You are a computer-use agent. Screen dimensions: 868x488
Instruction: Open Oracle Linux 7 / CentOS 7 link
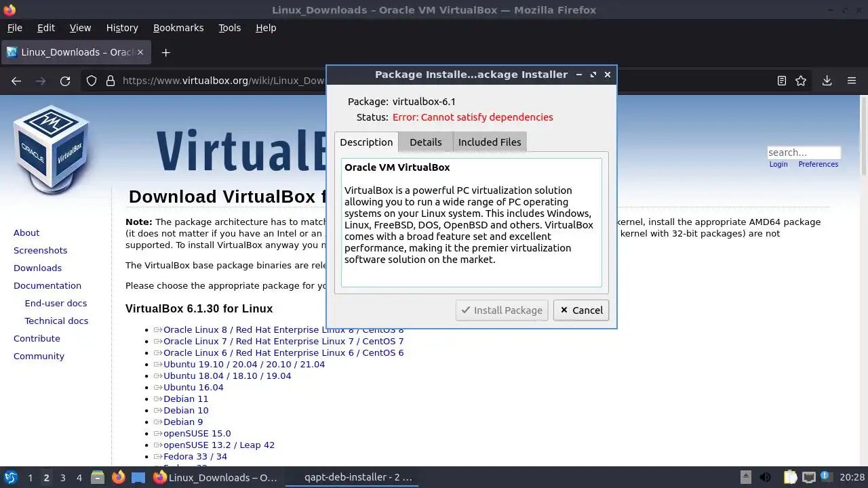[x=283, y=341]
